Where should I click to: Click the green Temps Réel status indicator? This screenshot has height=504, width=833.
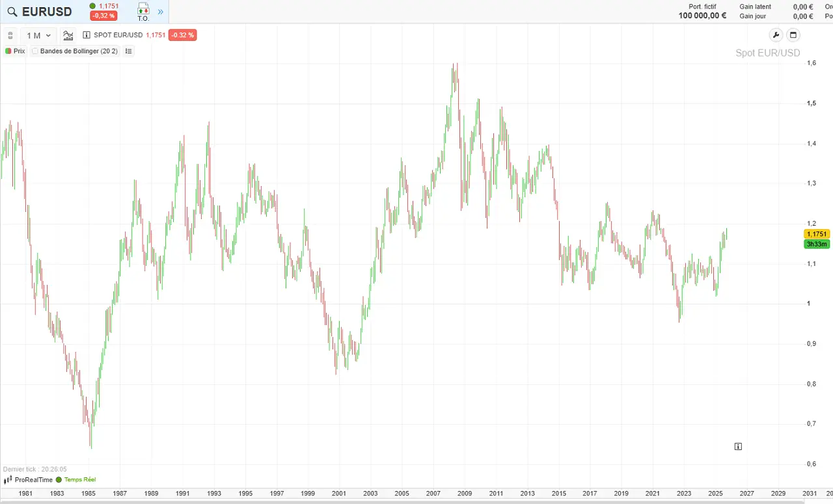(59, 480)
